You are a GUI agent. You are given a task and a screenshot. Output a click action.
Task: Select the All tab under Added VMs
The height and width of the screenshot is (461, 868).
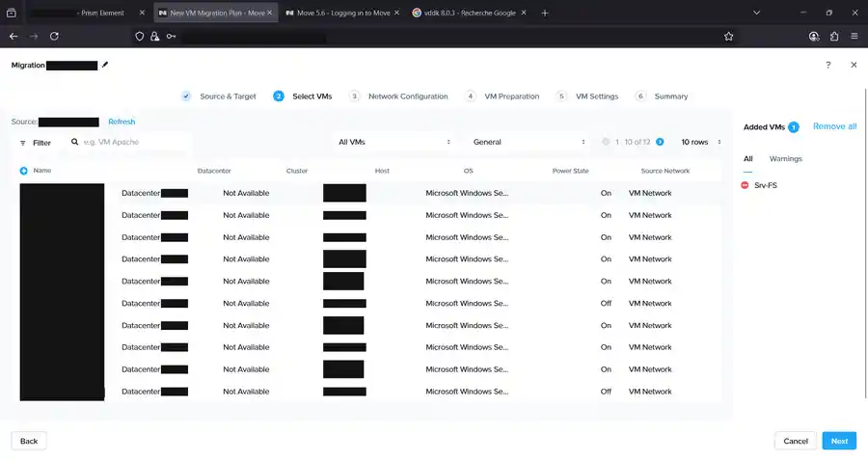(747, 159)
